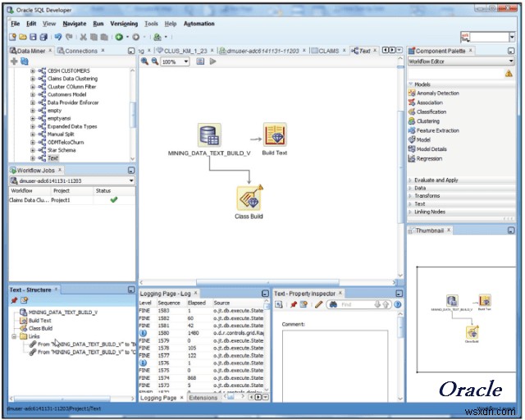Click the Open folder toolbar icon
The height and width of the screenshot is (420, 525).
(23, 37)
